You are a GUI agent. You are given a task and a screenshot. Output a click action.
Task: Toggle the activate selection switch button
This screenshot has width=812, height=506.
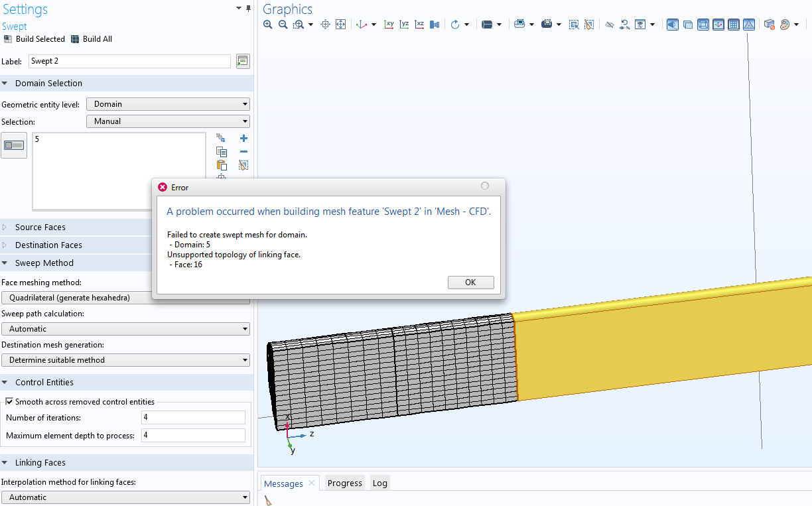(x=14, y=145)
